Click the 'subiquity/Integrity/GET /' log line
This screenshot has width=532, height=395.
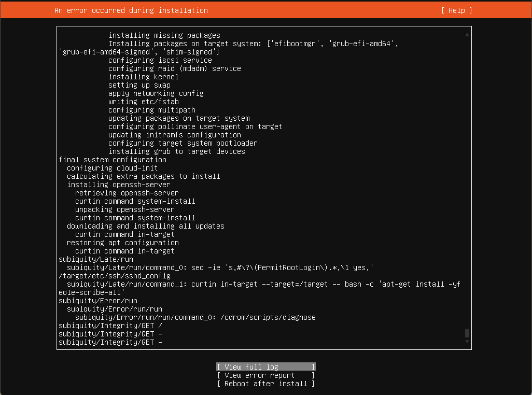110,326
